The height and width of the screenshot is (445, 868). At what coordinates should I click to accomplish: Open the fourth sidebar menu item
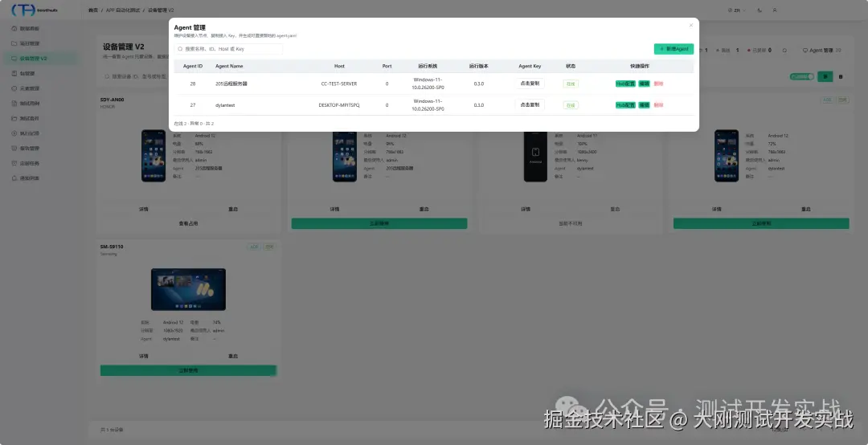click(23, 73)
